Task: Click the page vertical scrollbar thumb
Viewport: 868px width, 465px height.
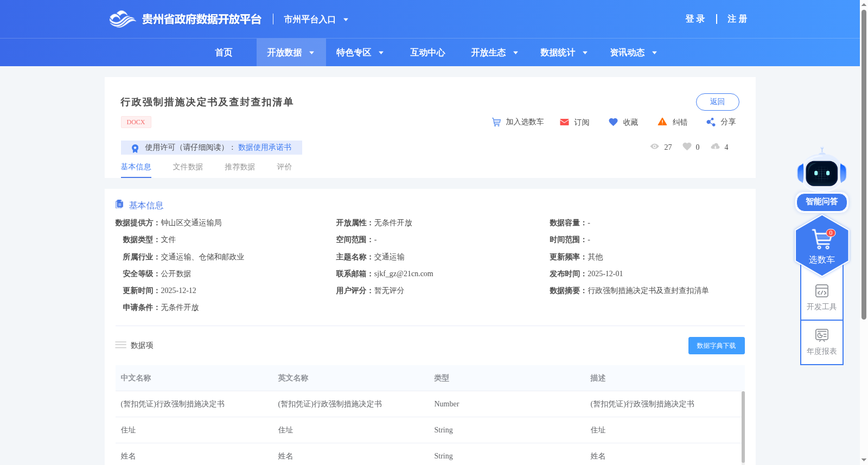Action: 864,164
